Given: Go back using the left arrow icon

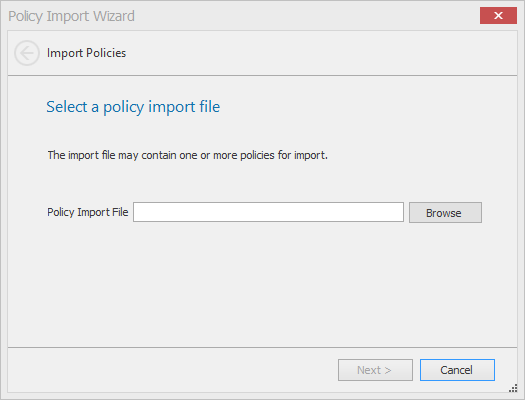Looking at the screenshot, I should pyautogui.click(x=27, y=53).
